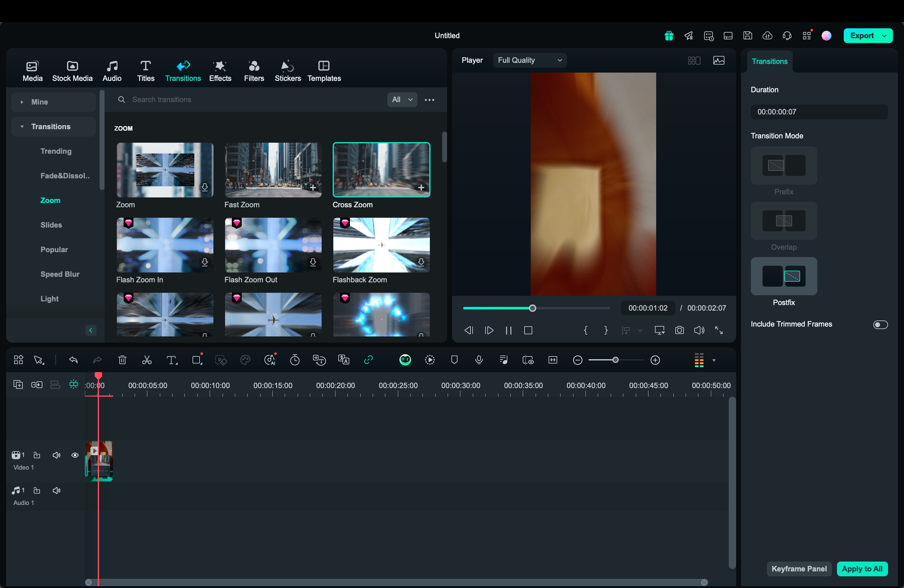The image size is (904, 588).
Task: Click the microphone voiceover record icon
Action: pyautogui.click(x=479, y=360)
